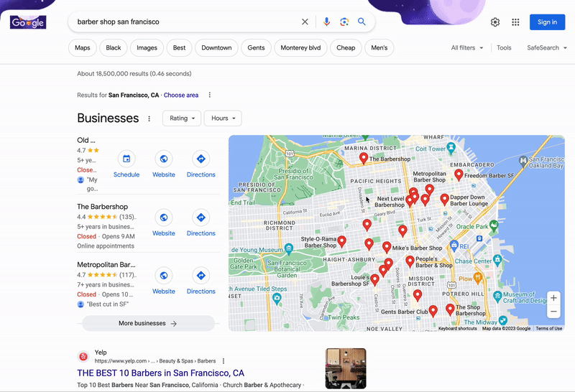Click the Sign in button
The width and height of the screenshot is (575, 392).
tap(547, 22)
